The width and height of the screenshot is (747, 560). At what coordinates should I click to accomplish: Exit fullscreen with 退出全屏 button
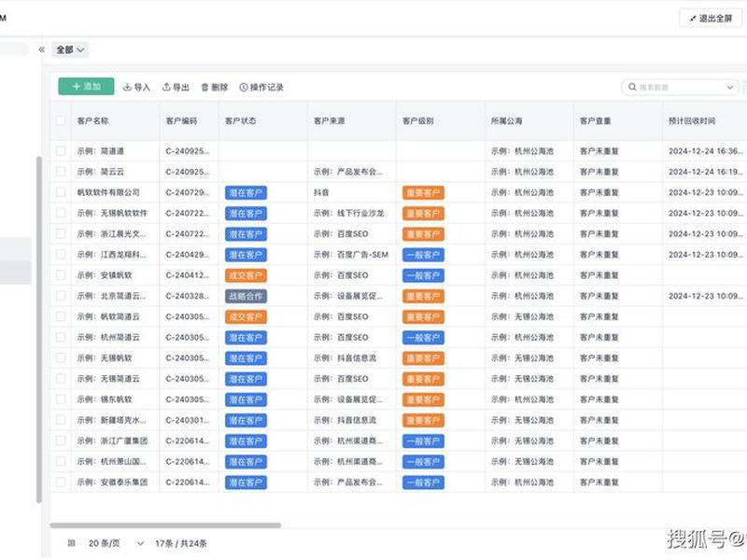click(711, 19)
